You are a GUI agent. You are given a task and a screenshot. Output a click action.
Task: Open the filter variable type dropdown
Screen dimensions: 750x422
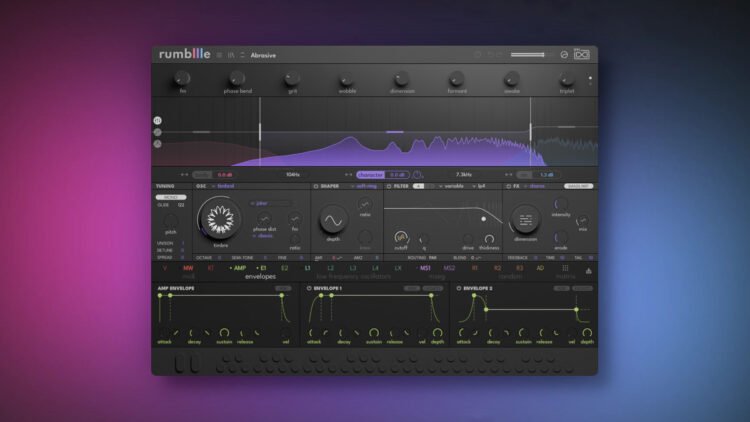tap(452, 186)
